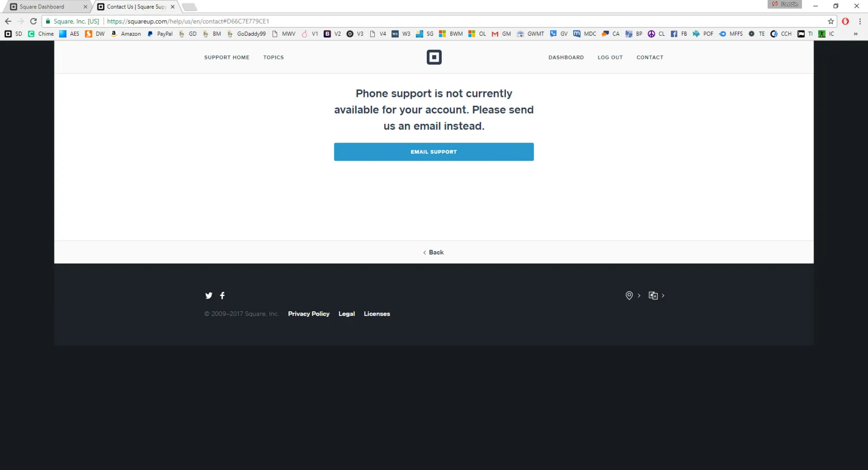Expand the country location selector
This screenshot has height=470, width=868.
click(x=632, y=295)
